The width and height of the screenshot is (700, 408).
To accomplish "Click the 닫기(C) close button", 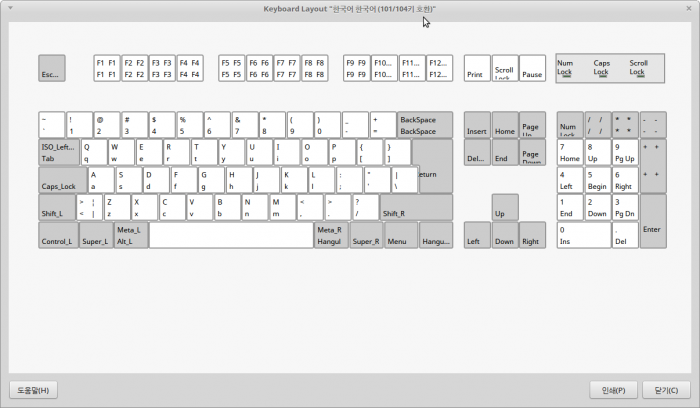I will click(x=666, y=390).
